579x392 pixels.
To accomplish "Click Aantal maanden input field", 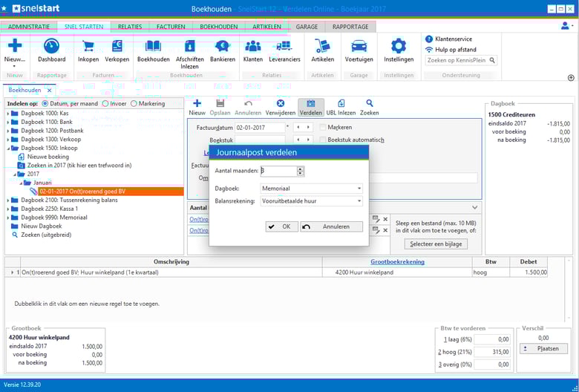I will pos(278,171).
